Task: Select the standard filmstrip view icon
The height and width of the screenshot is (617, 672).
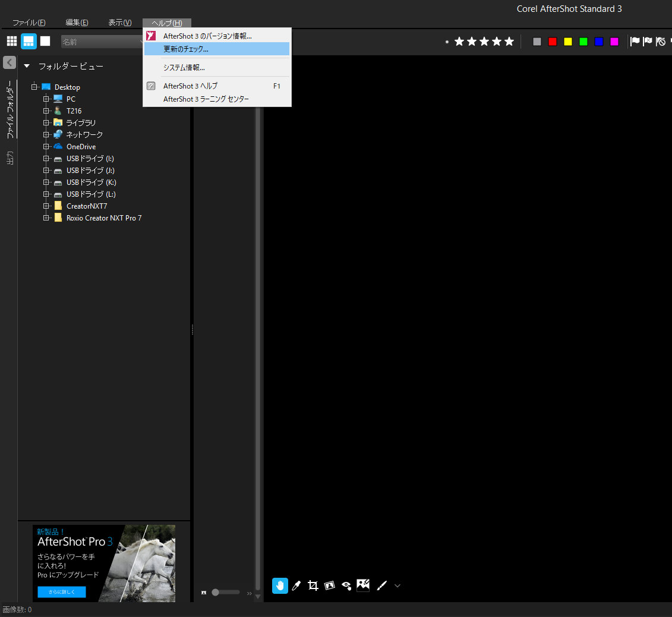Action: point(29,41)
